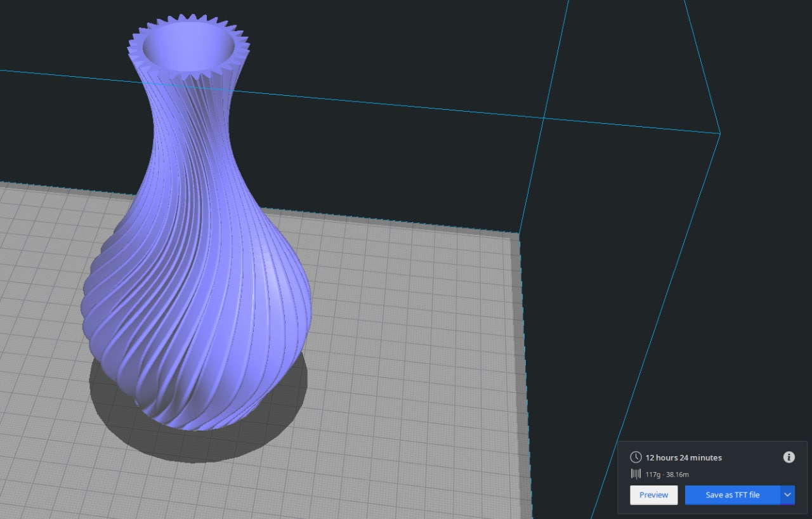Open the save options dropdown arrow
Screen dimensions: 812x519
pos(787,495)
